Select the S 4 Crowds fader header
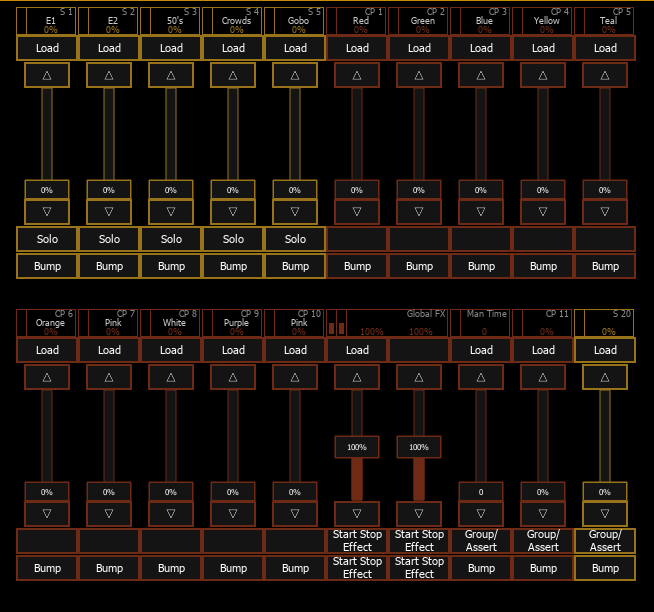 pyautogui.click(x=233, y=21)
